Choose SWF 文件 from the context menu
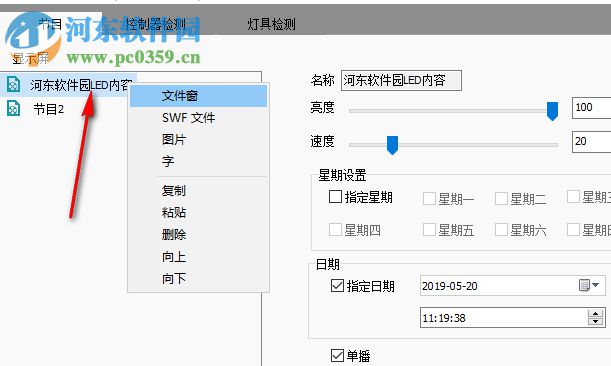The height and width of the screenshot is (366, 611). pos(198,118)
